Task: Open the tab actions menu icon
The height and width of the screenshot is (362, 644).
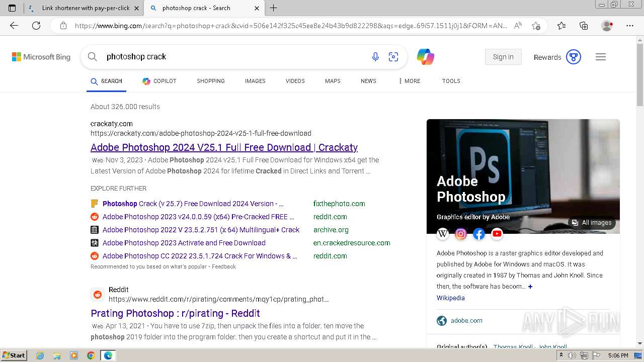Action: (x=12, y=8)
